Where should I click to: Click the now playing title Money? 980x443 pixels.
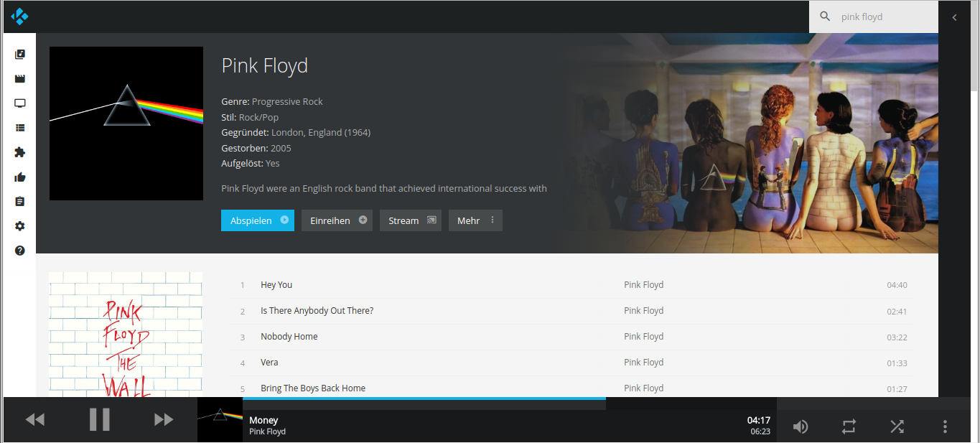263,421
